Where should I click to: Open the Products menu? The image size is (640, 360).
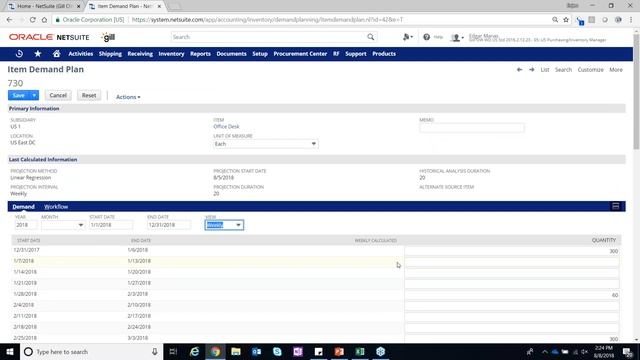point(384,54)
